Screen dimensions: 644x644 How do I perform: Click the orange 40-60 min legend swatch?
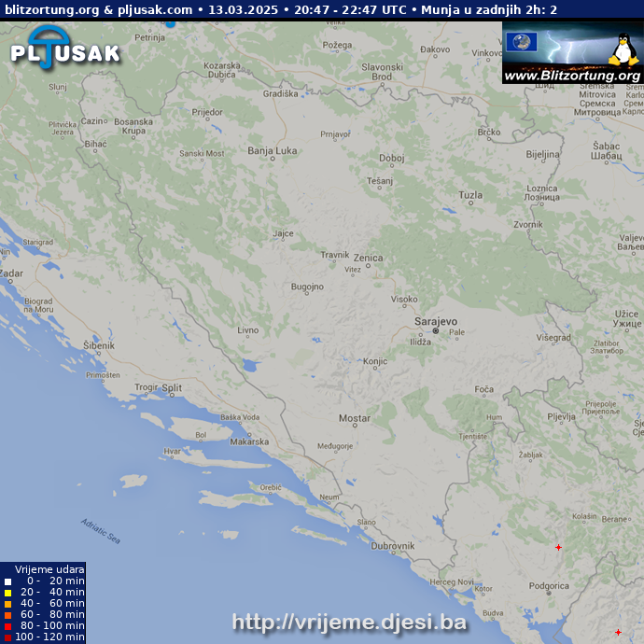8,604
